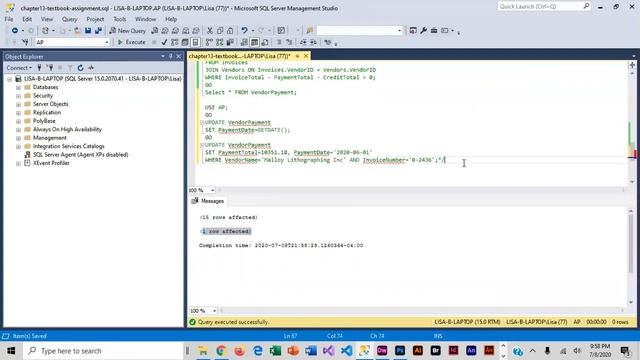The height and width of the screenshot is (360, 640).
Task: Click the Increase indent icon
Action: point(313,42)
